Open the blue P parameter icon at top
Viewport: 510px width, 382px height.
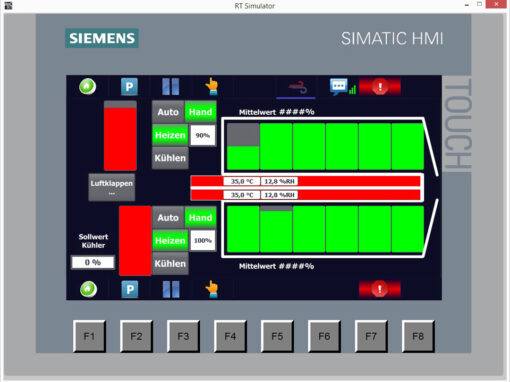(x=129, y=87)
